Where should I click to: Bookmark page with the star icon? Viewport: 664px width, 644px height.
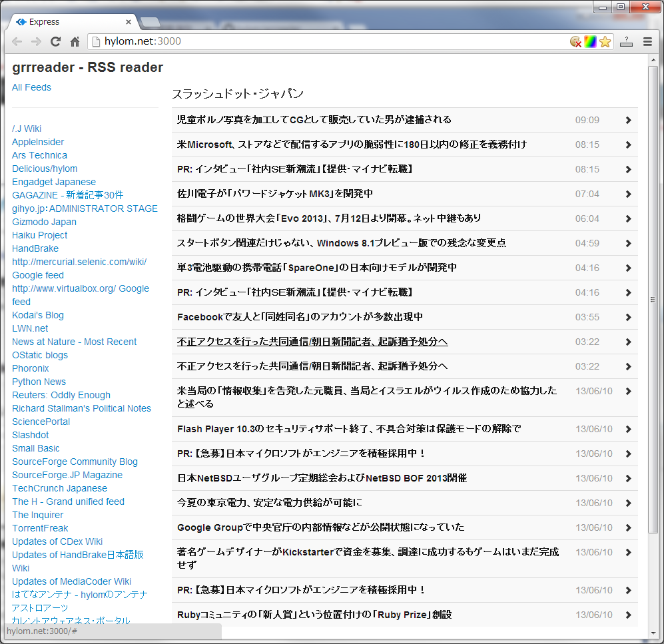point(605,41)
